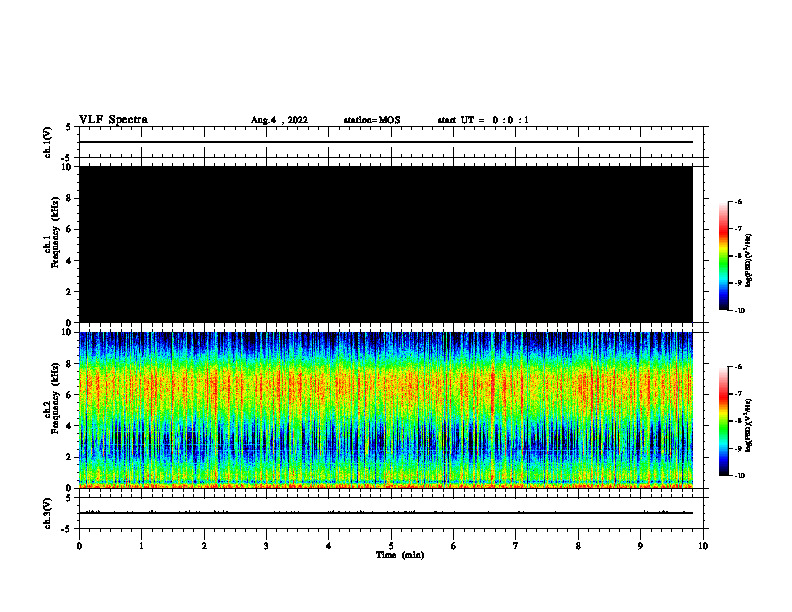Click the "station=MOS" header label
The width and height of the screenshot is (792, 612).
(x=372, y=120)
